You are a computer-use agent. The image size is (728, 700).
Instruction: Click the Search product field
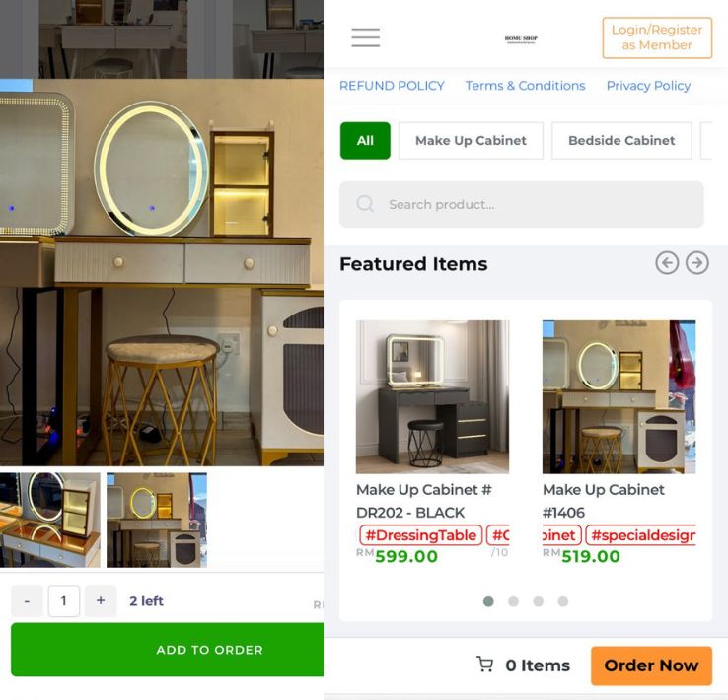522,204
